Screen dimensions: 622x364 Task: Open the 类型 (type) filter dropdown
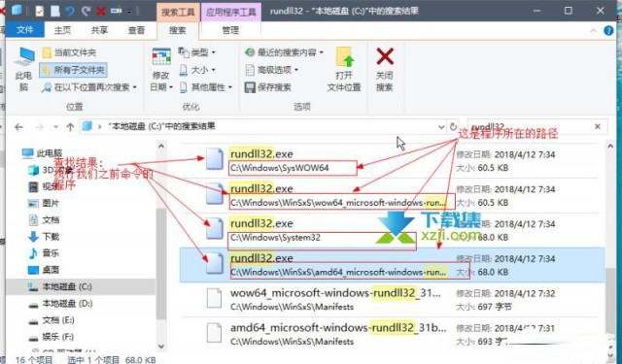click(x=196, y=52)
